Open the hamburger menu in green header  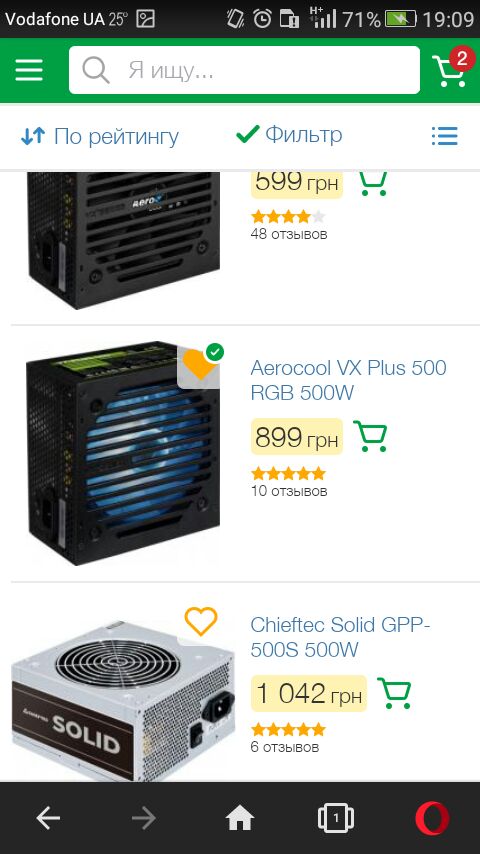click(x=29, y=70)
